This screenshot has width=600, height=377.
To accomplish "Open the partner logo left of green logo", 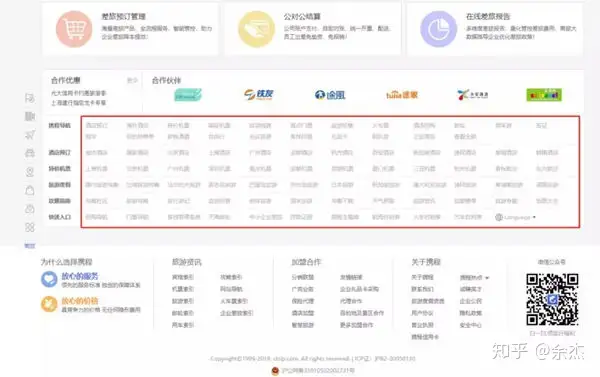I will click(473, 95).
